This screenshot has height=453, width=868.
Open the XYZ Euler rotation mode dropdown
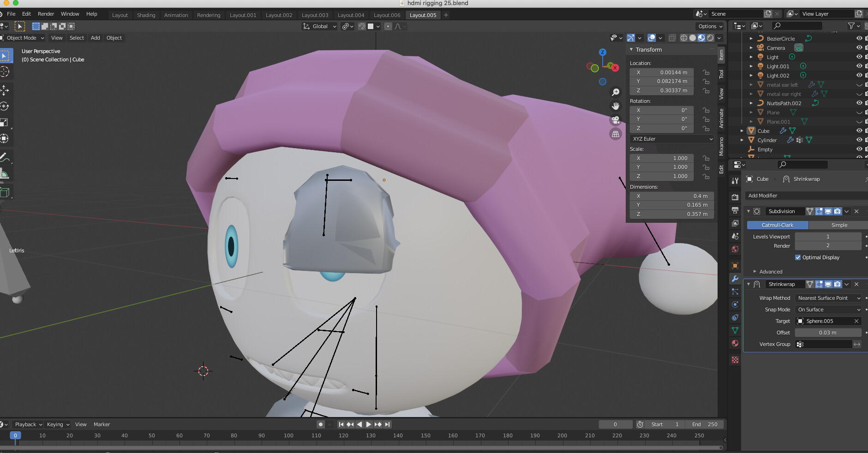[672, 139]
